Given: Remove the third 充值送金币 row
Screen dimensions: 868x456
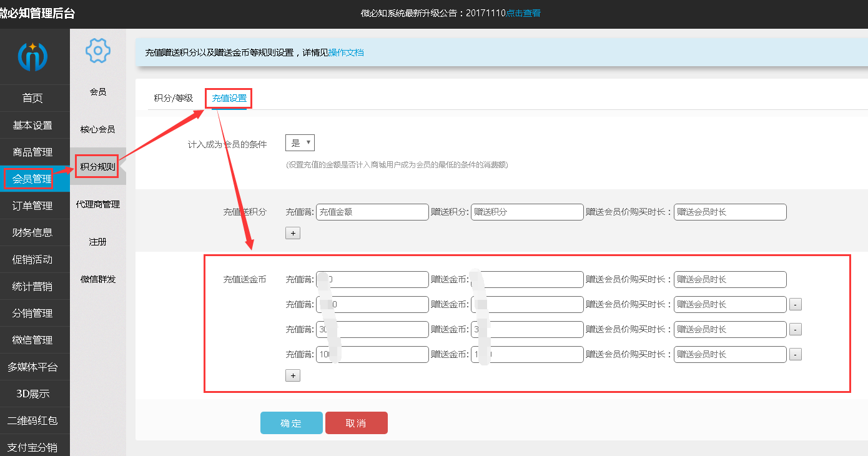Looking at the screenshot, I should click(795, 330).
